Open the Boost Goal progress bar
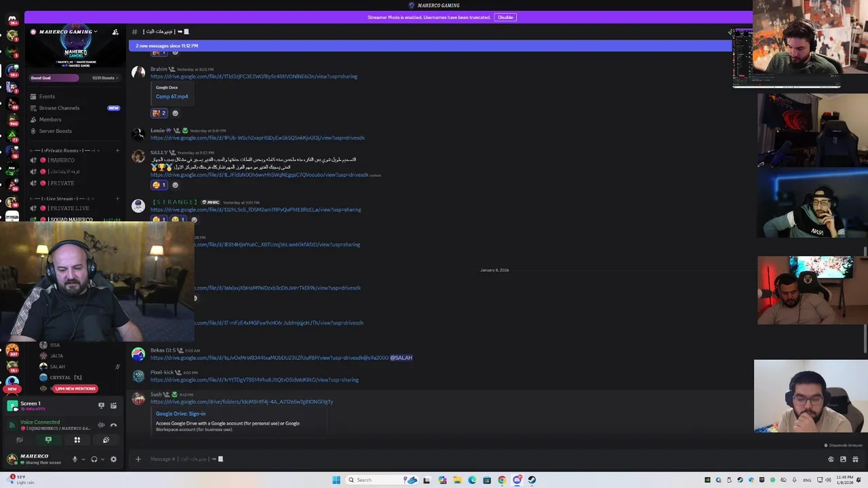This screenshot has width=868, height=488. (74, 78)
